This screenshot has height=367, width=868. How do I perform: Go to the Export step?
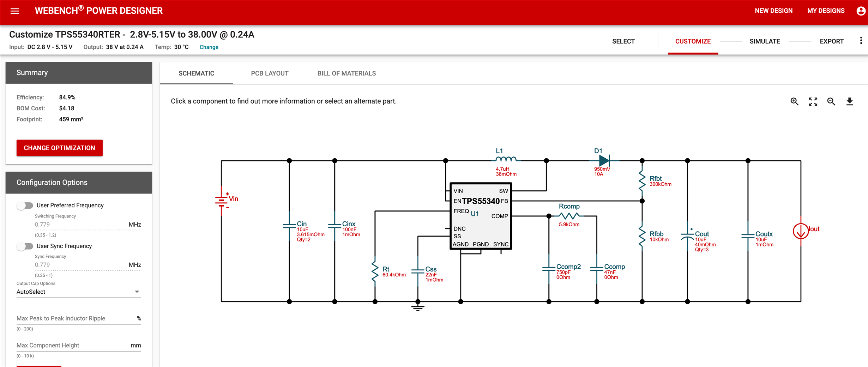[x=831, y=41]
